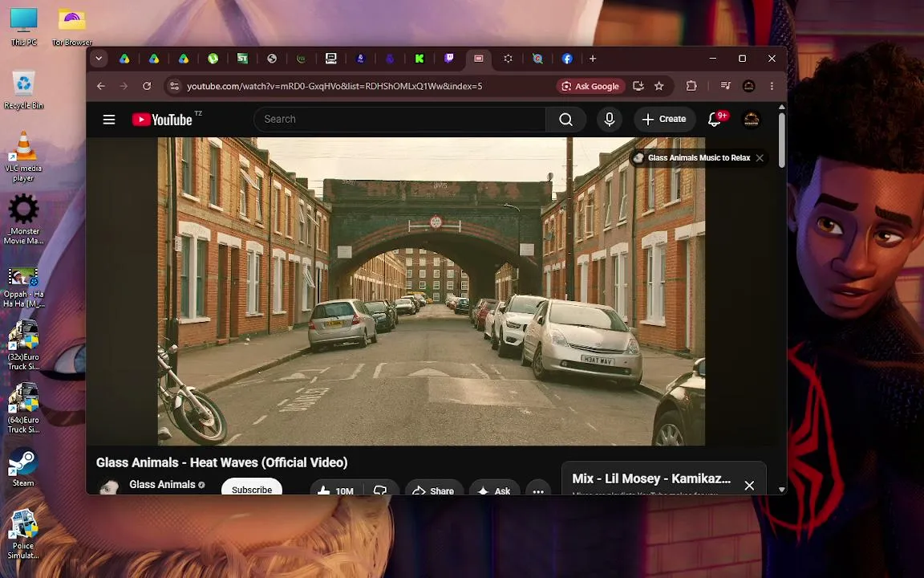
Task: Click the Mix - Lil Mosey - Kamikaz... title
Action: (x=651, y=479)
